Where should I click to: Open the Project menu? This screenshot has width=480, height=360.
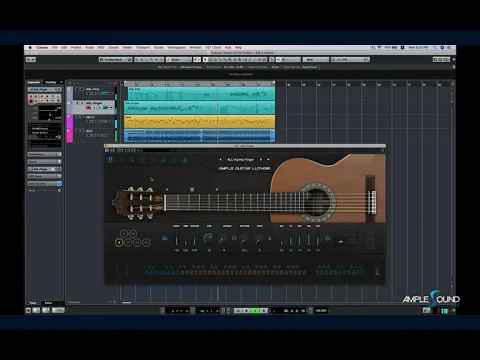76,48
